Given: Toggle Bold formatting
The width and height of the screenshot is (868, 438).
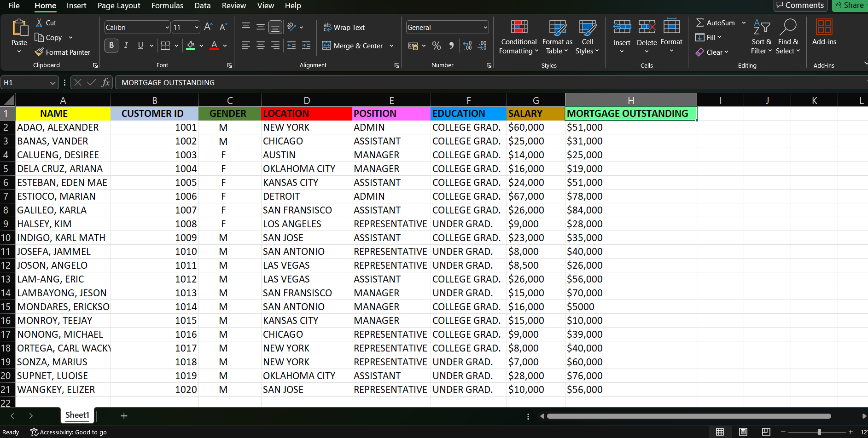Looking at the screenshot, I should pos(111,45).
